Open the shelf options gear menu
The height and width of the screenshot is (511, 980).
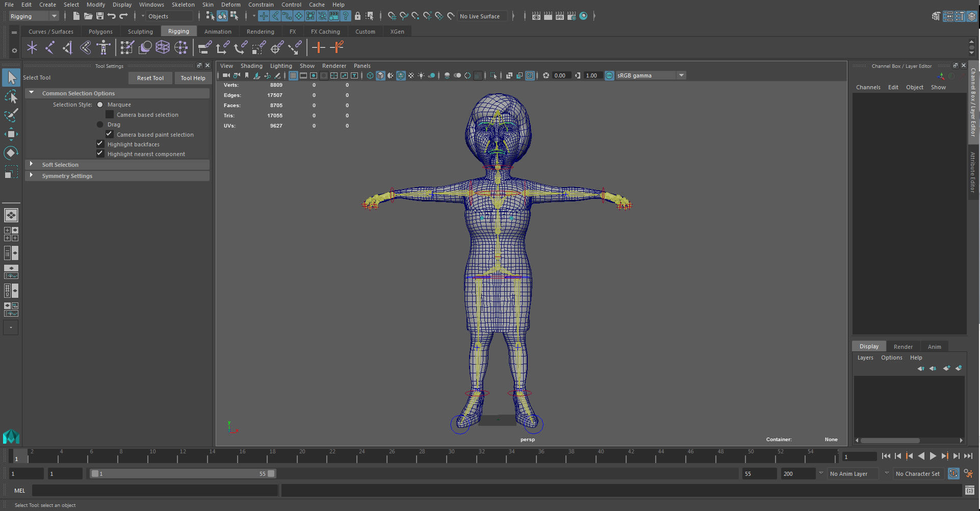[14, 50]
